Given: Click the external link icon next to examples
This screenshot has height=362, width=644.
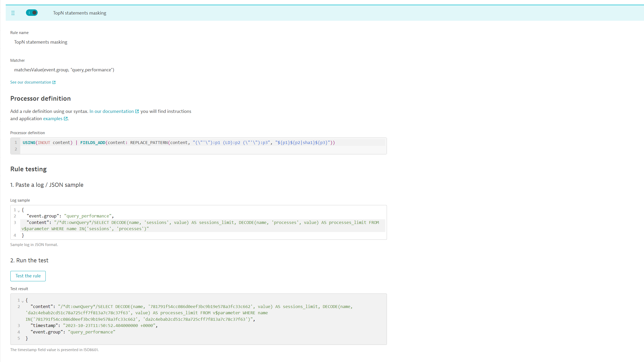Looking at the screenshot, I should [66, 119].
